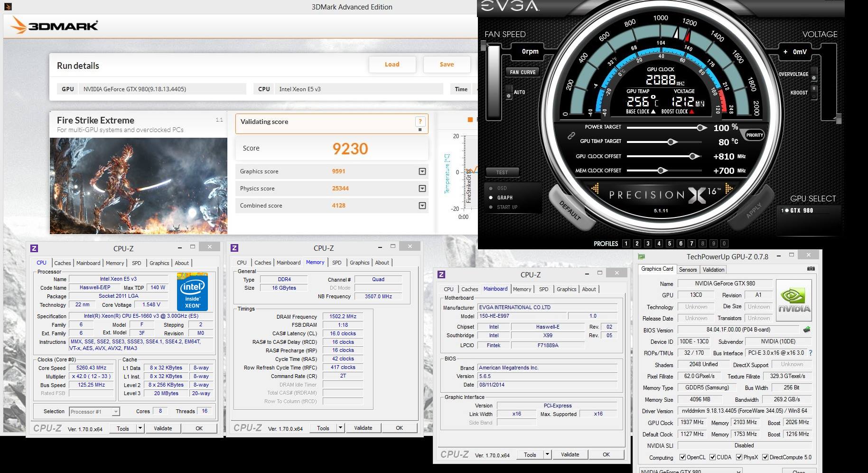The height and width of the screenshot is (473, 868).
Task: Toggle the OpenCL checkbox in GPU-Z
Action: 682,457
